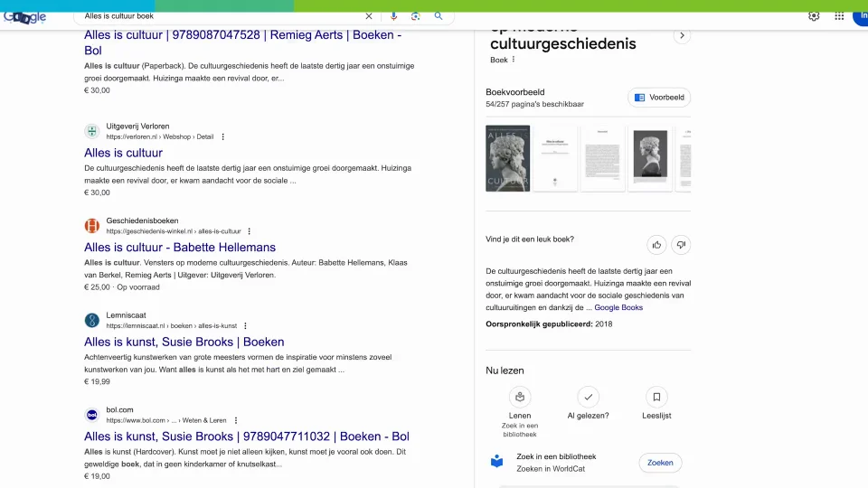Open 'Alles is kunst, Susie Brooks | Boeken'
The image size is (868, 488).
pos(184,342)
